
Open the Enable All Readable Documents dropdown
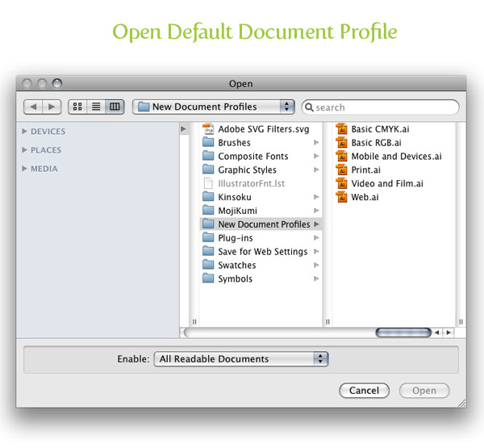coord(241,359)
